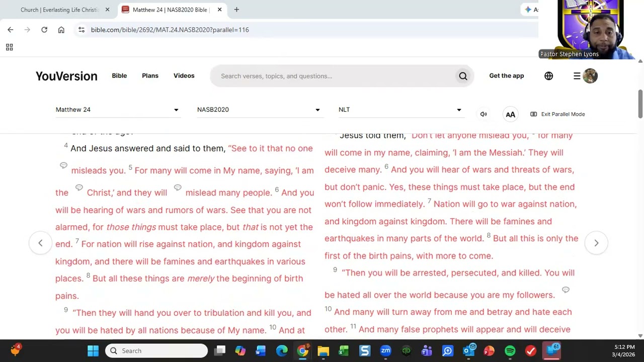The width and height of the screenshot is (644, 362).
Task: Open footnote bubble before 'misleads you'
Action: pos(63,165)
